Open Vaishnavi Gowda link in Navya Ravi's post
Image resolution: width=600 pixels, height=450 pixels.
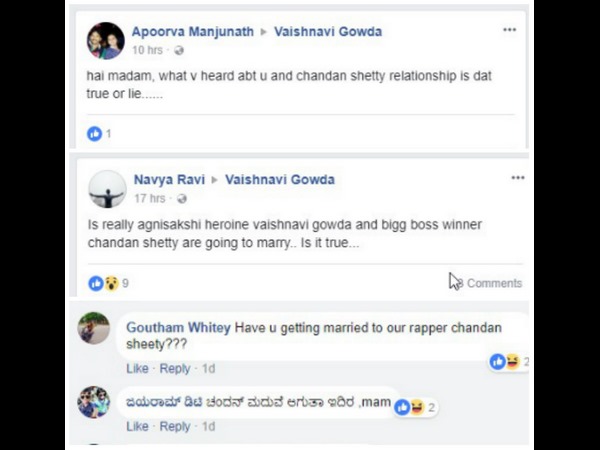[x=280, y=179]
